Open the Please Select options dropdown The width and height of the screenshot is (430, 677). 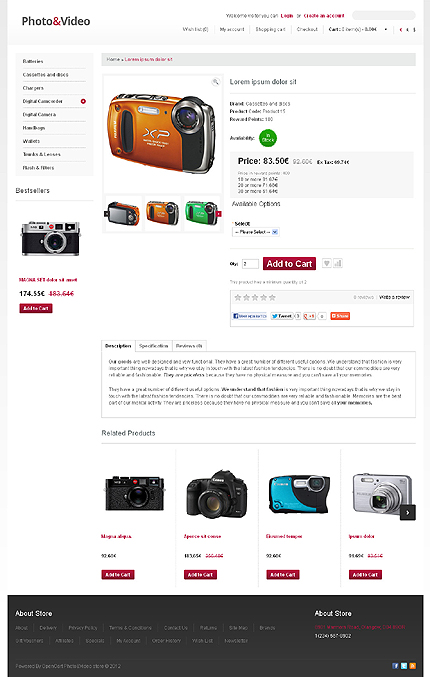point(256,232)
